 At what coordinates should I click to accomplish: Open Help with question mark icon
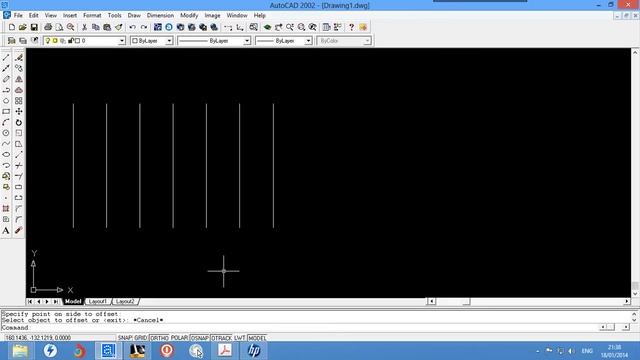[351, 27]
